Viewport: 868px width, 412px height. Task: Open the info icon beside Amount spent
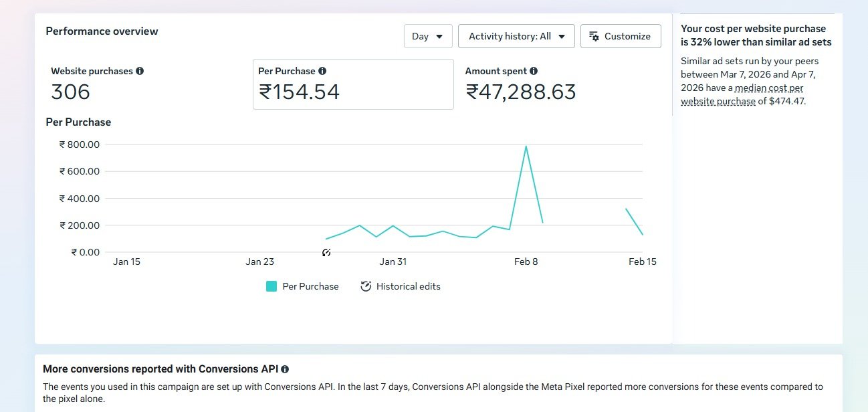pyautogui.click(x=534, y=71)
